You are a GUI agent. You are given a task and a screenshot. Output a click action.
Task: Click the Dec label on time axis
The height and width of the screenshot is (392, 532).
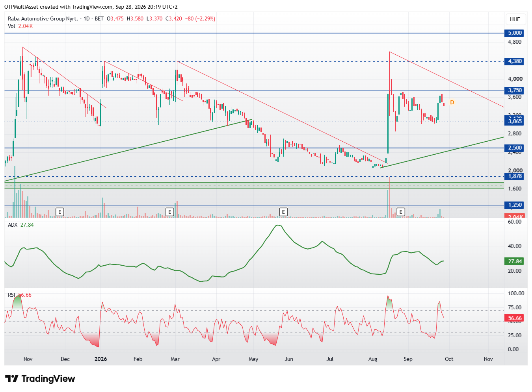[x=65, y=359]
